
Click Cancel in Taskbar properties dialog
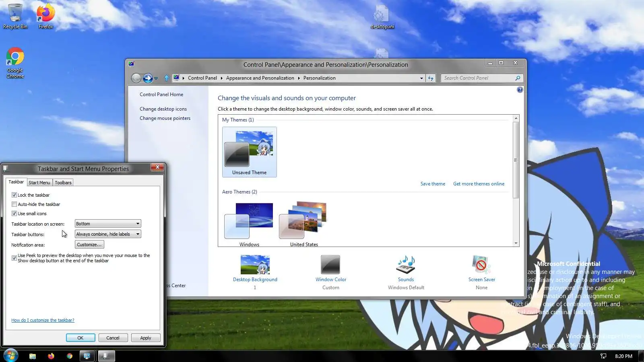[113, 338]
